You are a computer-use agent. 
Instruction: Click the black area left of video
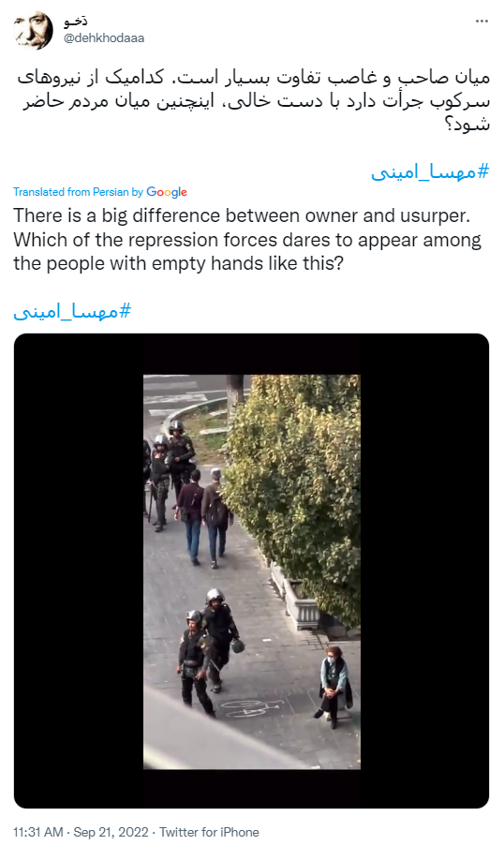pyautogui.click(x=79, y=571)
